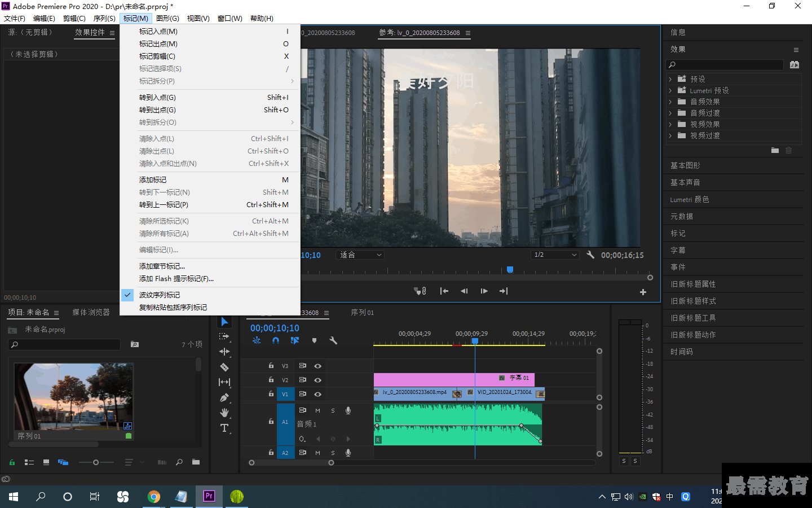Select the Razor tool

pos(224,367)
